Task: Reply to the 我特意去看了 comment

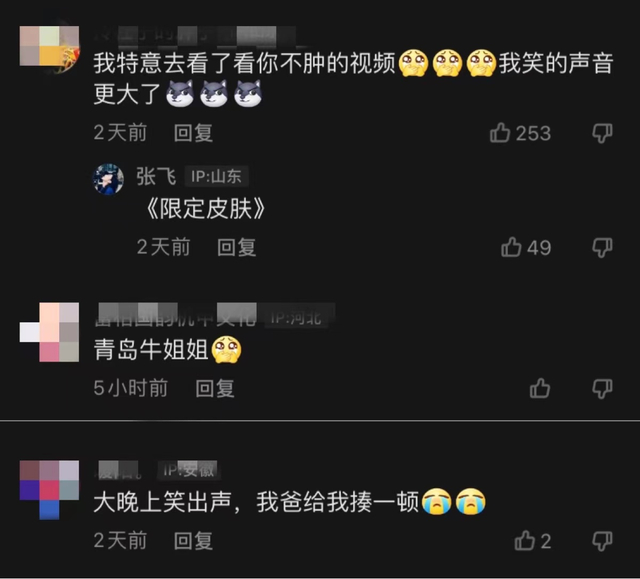Action: (x=193, y=133)
